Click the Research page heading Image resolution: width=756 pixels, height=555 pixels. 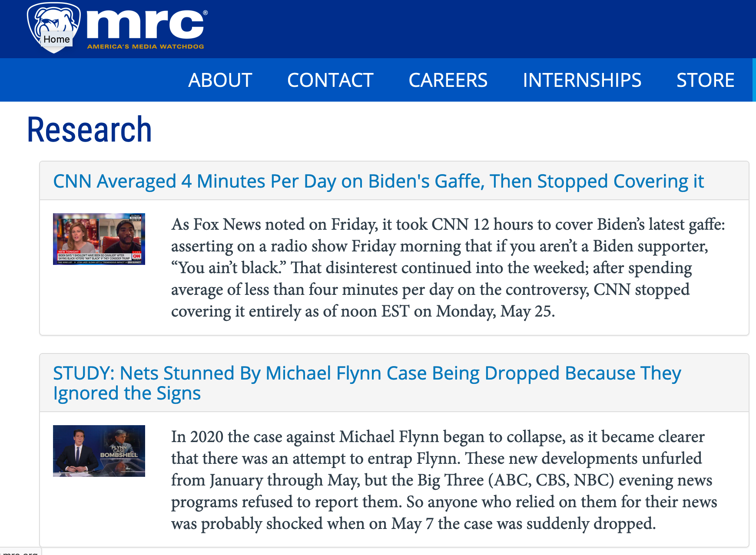point(90,129)
